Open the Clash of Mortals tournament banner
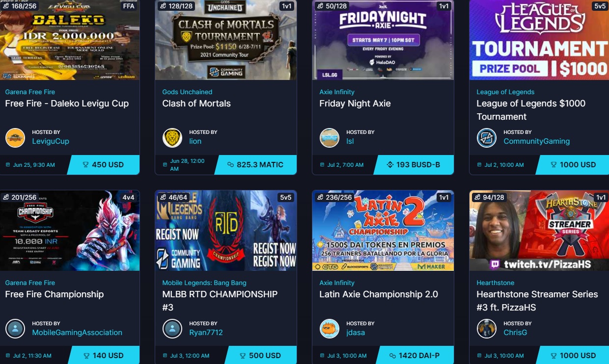The height and width of the screenshot is (364, 609). pos(226,40)
